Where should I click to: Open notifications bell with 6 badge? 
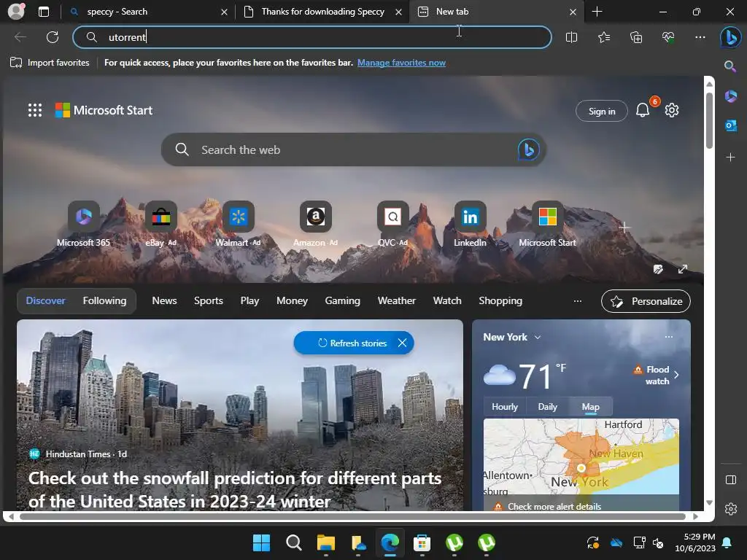point(643,111)
